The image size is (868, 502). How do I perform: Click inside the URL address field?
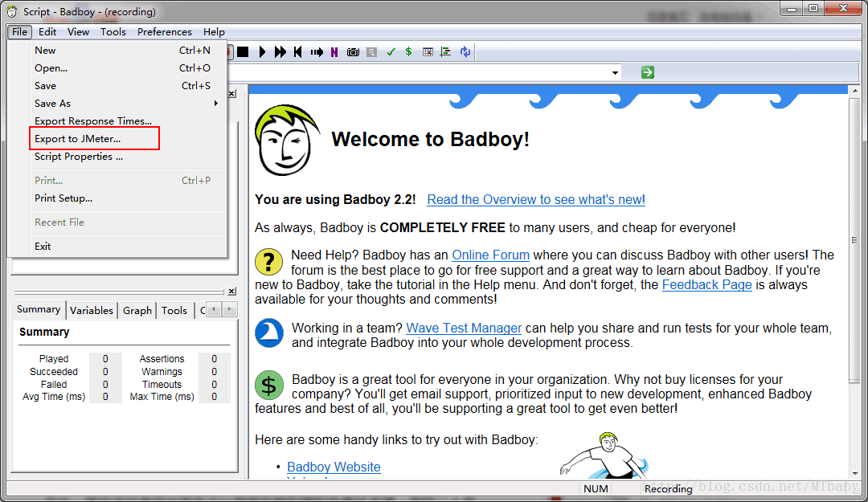(418, 72)
